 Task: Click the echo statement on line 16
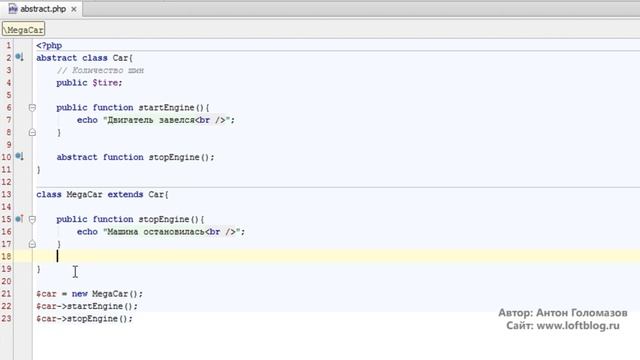pyautogui.click(x=161, y=232)
